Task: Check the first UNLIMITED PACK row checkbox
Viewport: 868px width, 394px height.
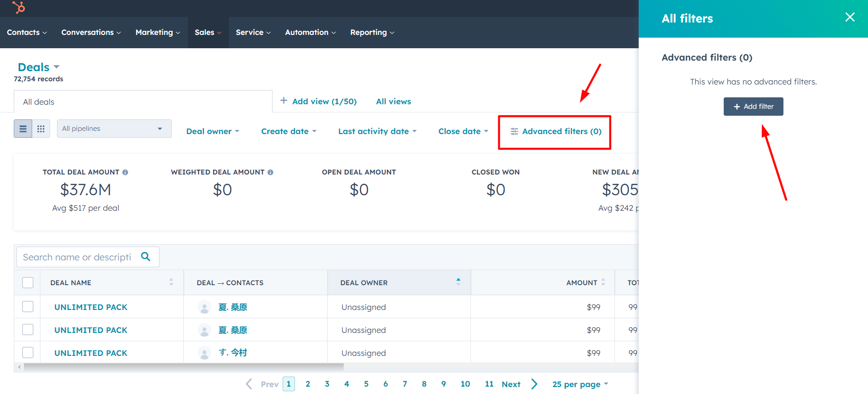Action: [28, 307]
